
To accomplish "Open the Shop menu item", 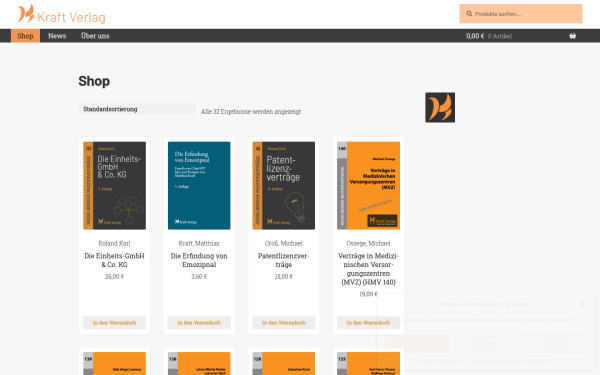I will pos(25,36).
